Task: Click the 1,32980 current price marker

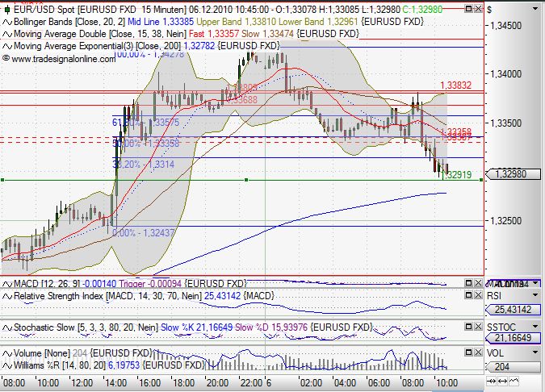Action: coord(513,174)
